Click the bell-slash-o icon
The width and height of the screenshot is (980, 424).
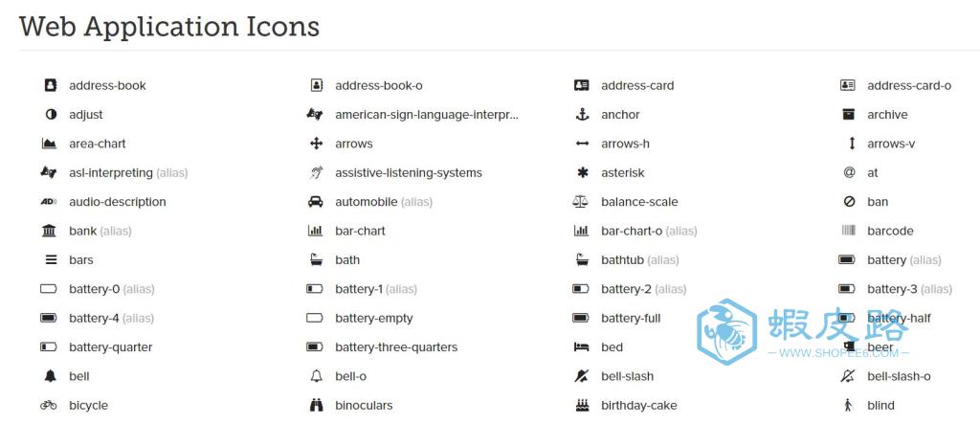848,376
